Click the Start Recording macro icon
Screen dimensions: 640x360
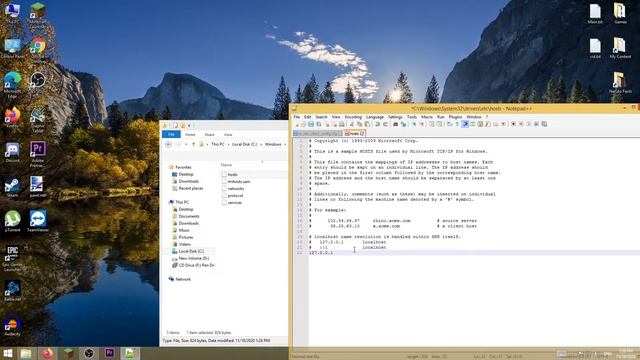coord(513,124)
